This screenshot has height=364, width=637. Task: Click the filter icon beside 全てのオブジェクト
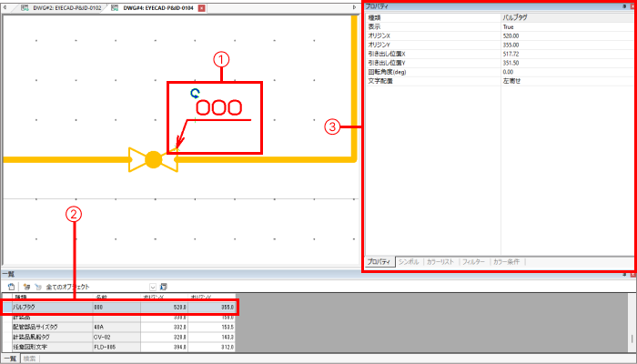click(x=39, y=286)
